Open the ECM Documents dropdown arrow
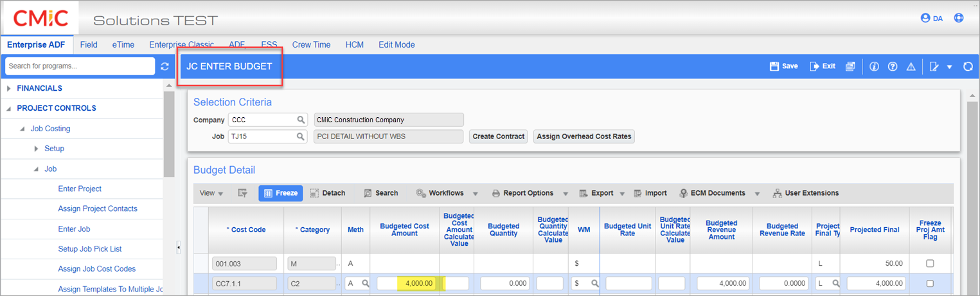This screenshot has width=980, height=296. point(757,194)
